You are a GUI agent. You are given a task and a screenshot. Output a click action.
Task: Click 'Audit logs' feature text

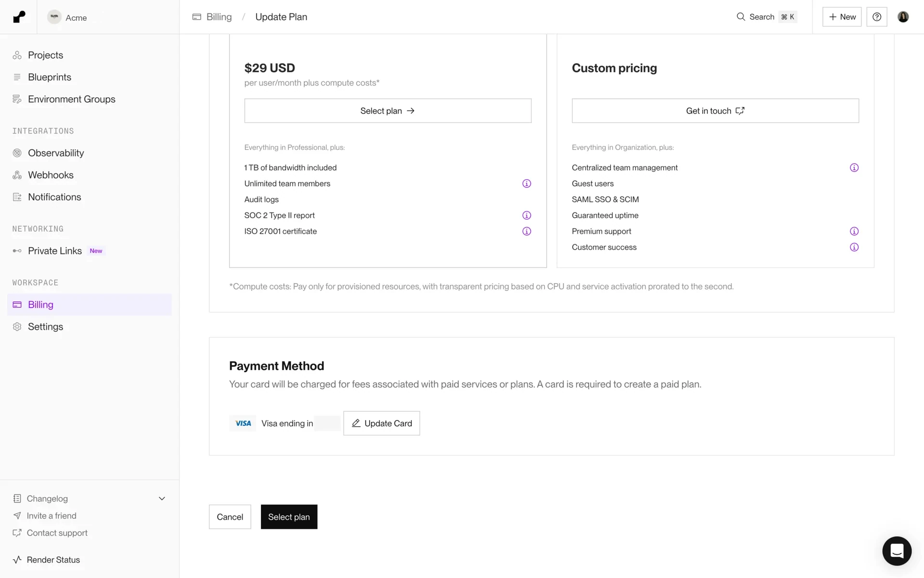click(x=261, y=199)
